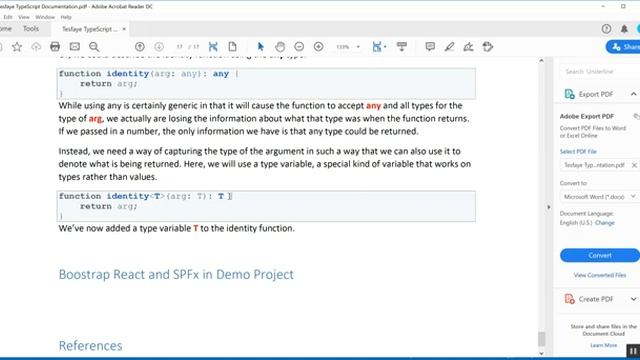This screenshot has height=360, width=640.
Task: Activate the hand pan tool
Action: pos(280,47)
